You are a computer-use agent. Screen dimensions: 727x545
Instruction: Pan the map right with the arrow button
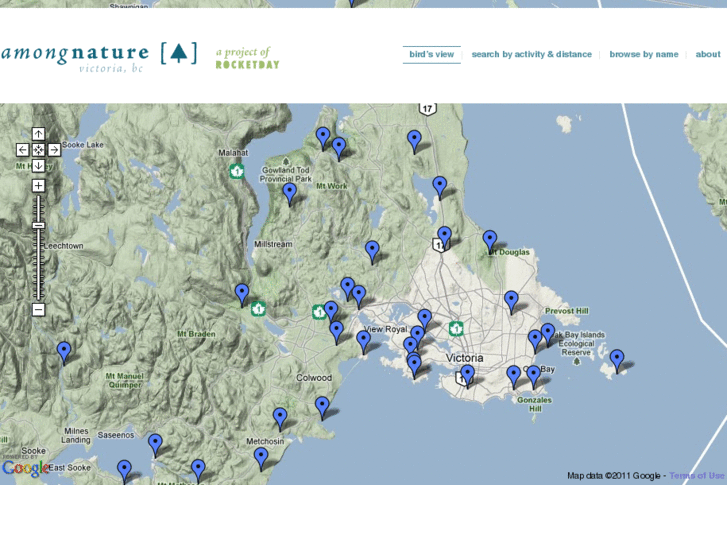pos(54,150)
